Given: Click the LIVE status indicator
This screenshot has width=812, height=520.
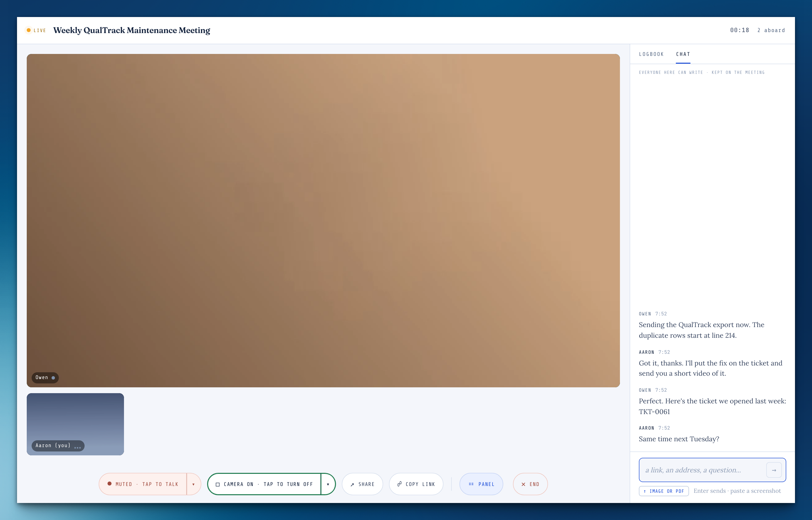Looking at the screenshot, I should 36,30.
